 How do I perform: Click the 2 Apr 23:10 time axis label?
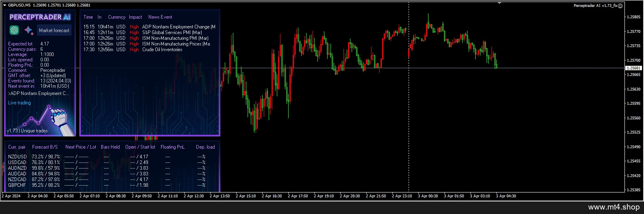(402, 196)
